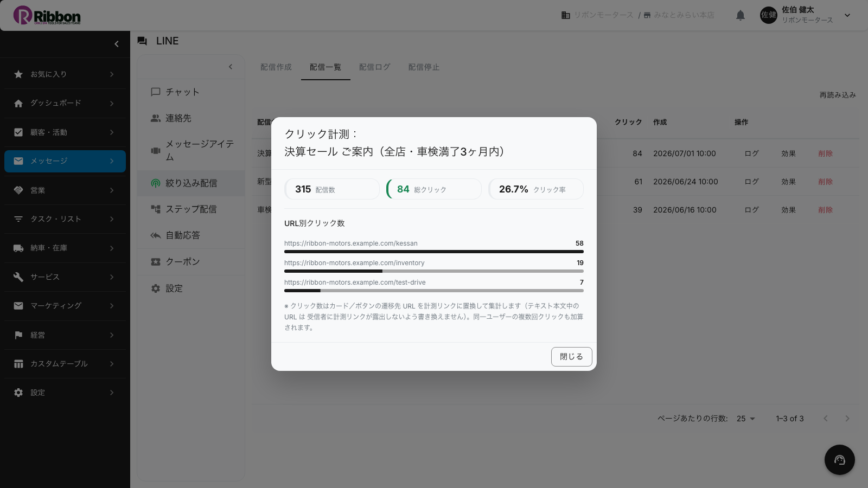Go to previous page arrow

click(826, 419)
